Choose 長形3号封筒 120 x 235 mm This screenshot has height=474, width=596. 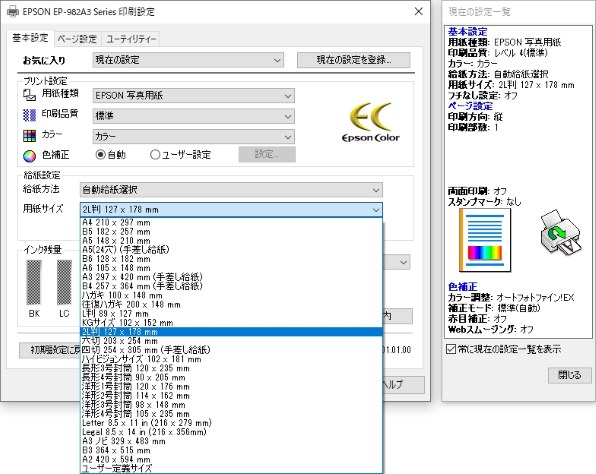click(231, 368)
